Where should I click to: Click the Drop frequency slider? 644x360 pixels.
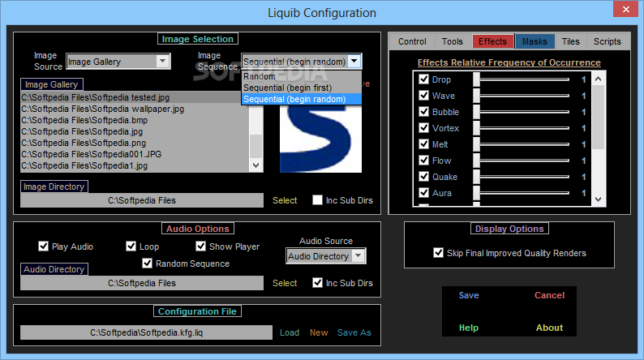pyautogui.click(x=522, y=79)
